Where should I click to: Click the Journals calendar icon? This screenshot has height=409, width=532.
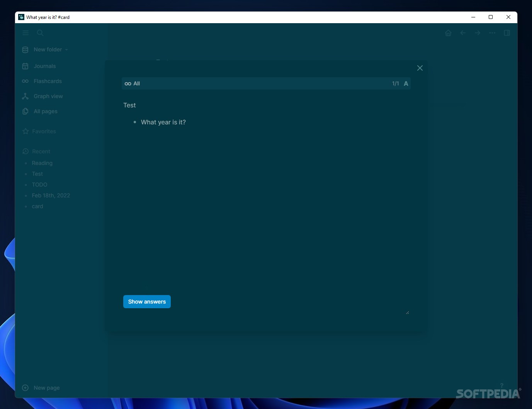coord(25,66)
